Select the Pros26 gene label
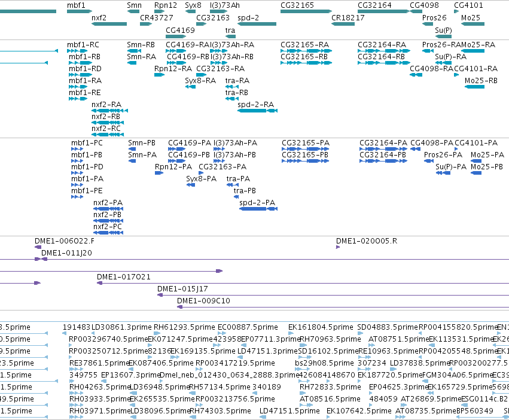The image size is (509, 420). pyautogui.click(x=434, y=17)
